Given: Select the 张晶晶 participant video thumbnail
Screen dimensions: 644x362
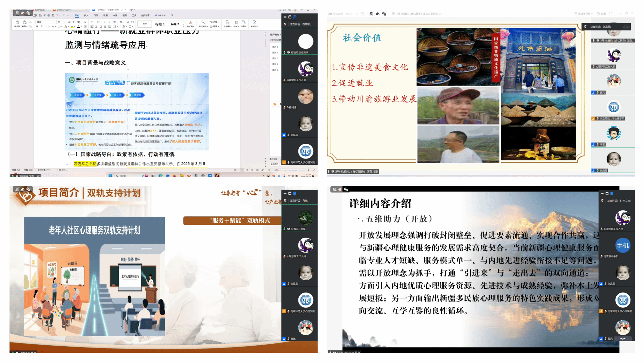Looking at the screenshot, I should pos(613,159).
